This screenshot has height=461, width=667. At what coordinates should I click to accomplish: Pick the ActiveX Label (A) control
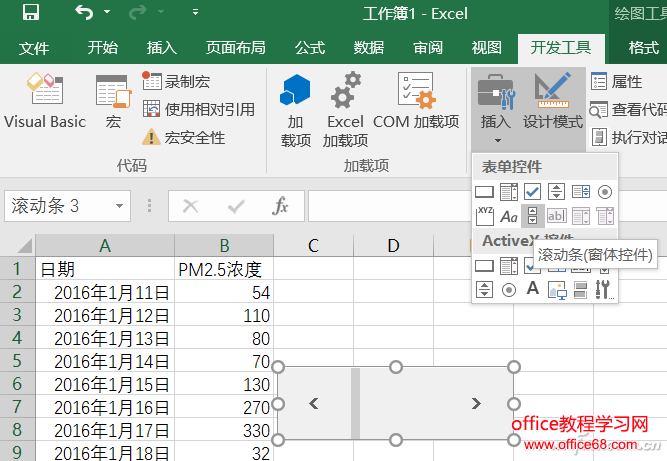tap(533, 288)
